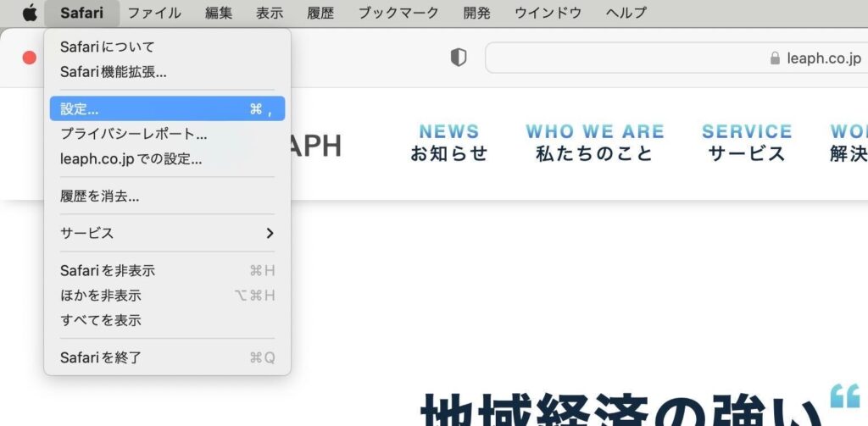Choose すべてを表示 menu entry
868x426 pixels.
pos(167,320)
